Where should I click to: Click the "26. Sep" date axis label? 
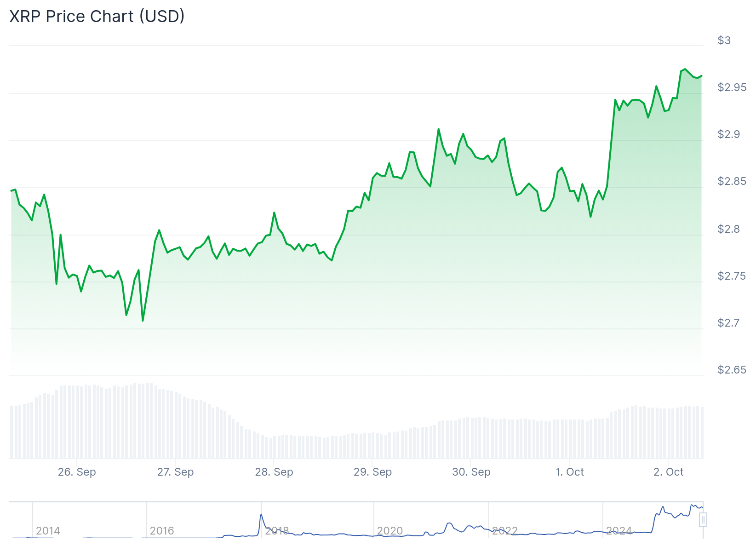pos(77,472)
